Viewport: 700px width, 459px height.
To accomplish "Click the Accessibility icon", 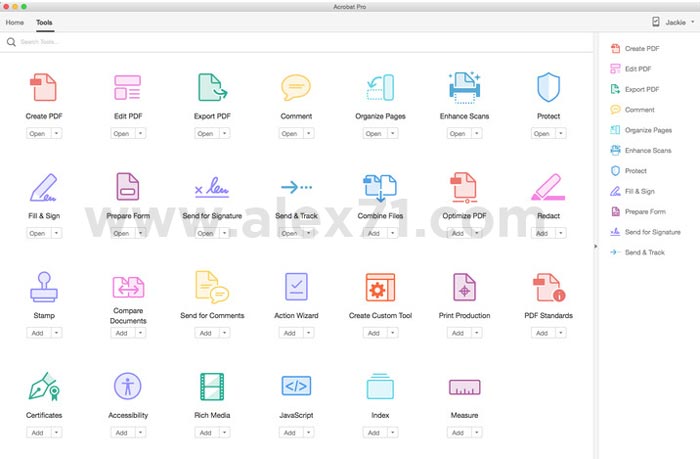I will pos(128,386).
